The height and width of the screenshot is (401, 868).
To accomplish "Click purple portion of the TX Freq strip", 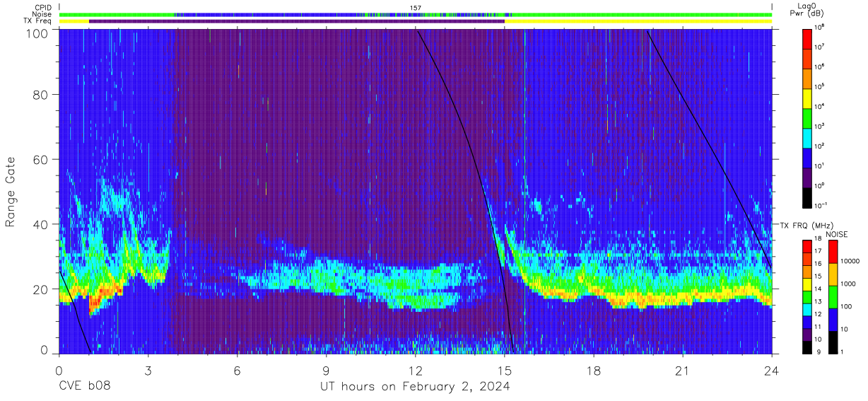I will pyautogui.click(x=297, y=21).
